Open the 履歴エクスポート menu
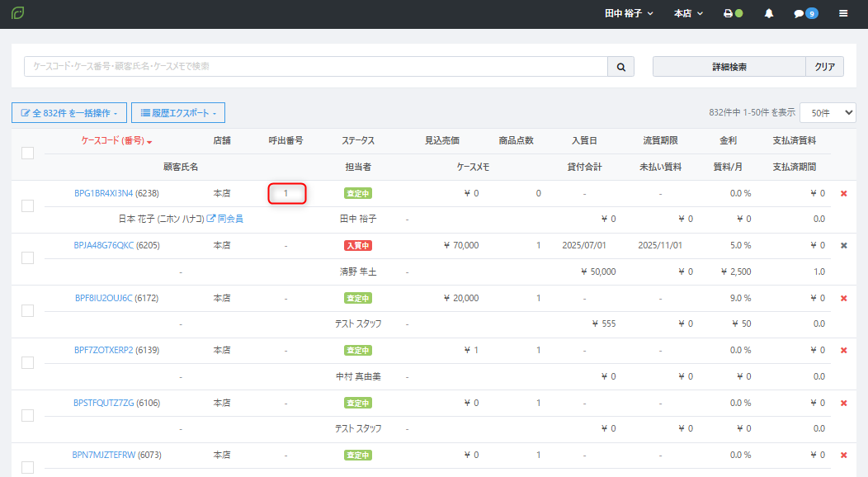The width and height of the screenshot is (868, 477). coord(177,113)
